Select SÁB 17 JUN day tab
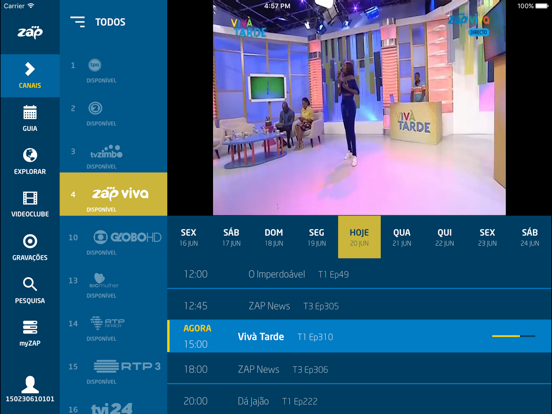The image size is (552, 414). click(x=231, y=237)
